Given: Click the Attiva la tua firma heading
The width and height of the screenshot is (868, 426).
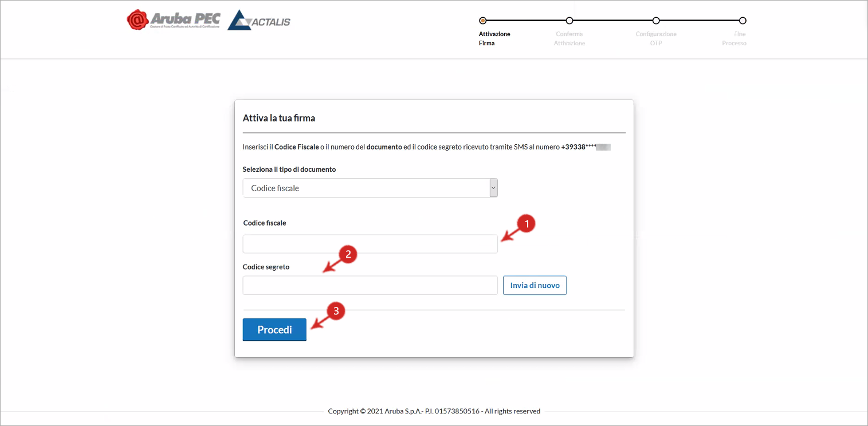Looking at the screenshot, I should click(x=279, y=119).
